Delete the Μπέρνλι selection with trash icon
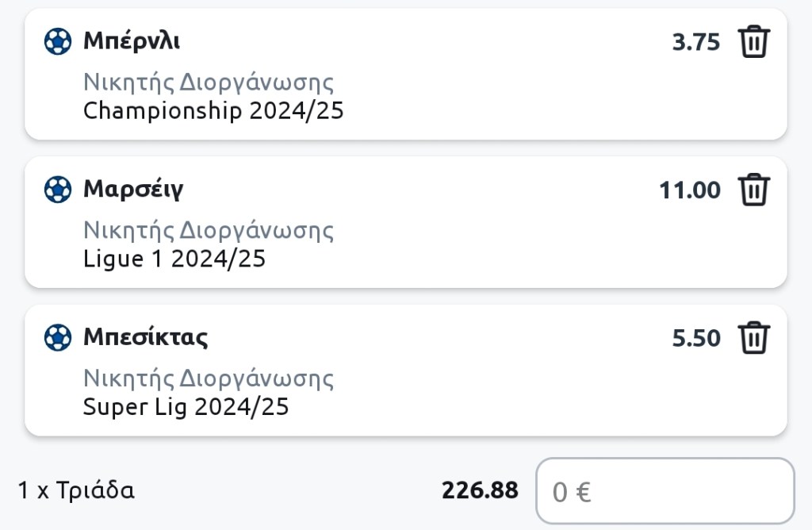 754,41
